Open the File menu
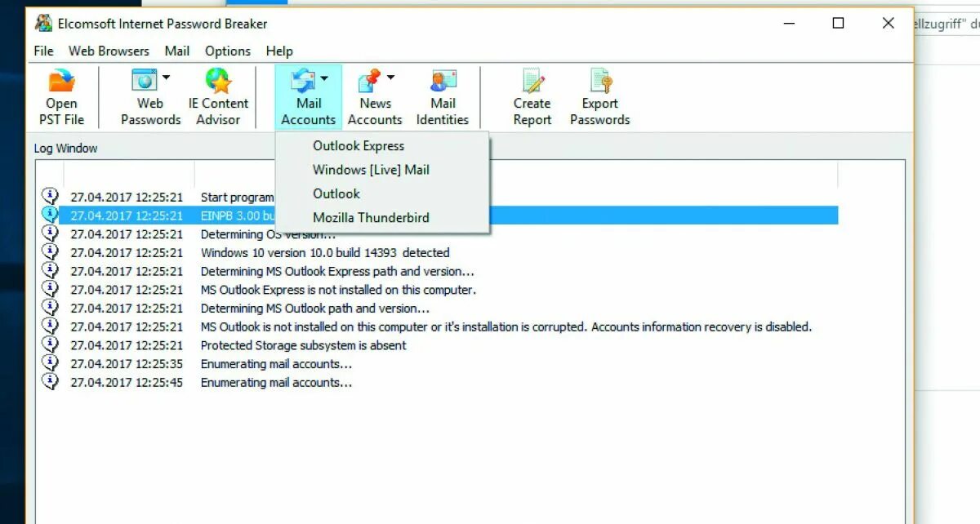Viewport: 980px width, 524px height. click(x=43, y=51)
